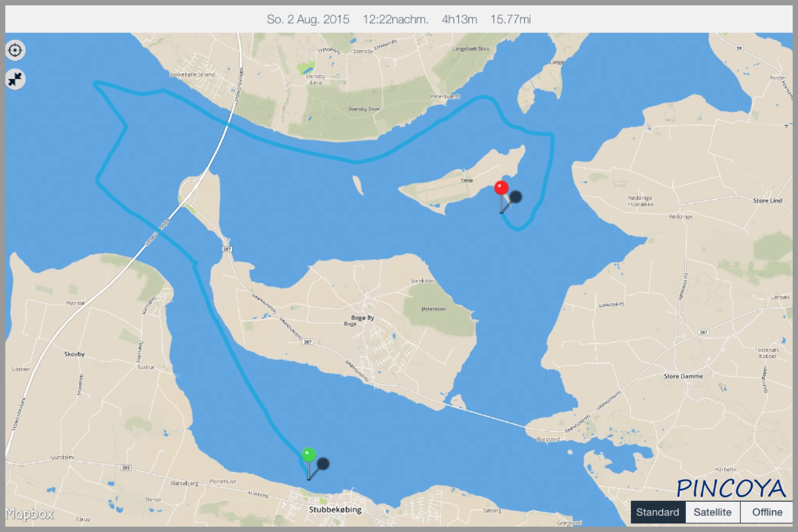Image resolution: width=798 pixels, height=532 pixels.
Task: Click the 'Bogø By' map label
Action: (x=362, y=318)
